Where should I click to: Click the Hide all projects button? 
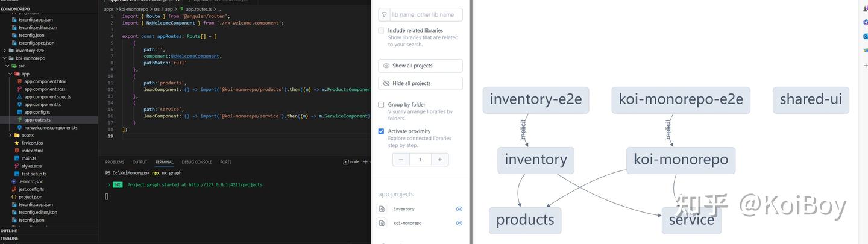(420, 83)
